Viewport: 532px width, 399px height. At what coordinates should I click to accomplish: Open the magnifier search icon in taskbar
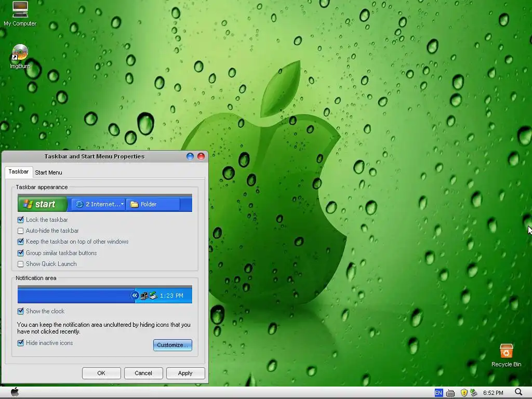coord(518,392)
